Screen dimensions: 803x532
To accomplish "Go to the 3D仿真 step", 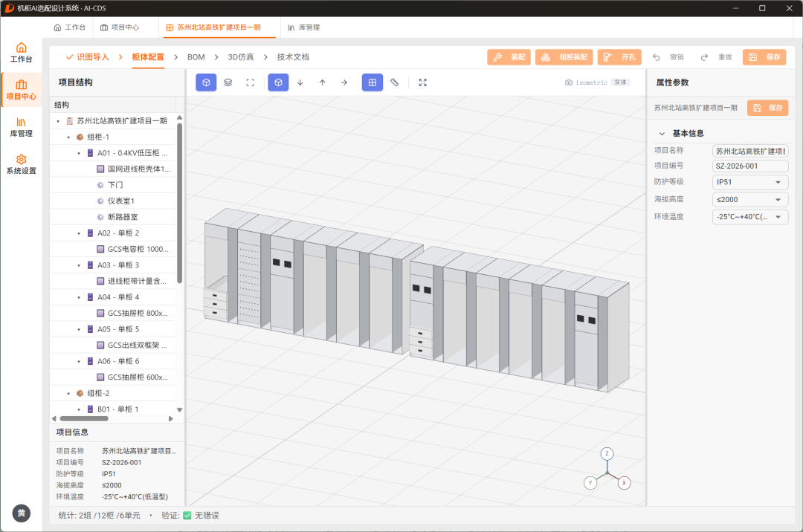I will click(x=241, y=57).
